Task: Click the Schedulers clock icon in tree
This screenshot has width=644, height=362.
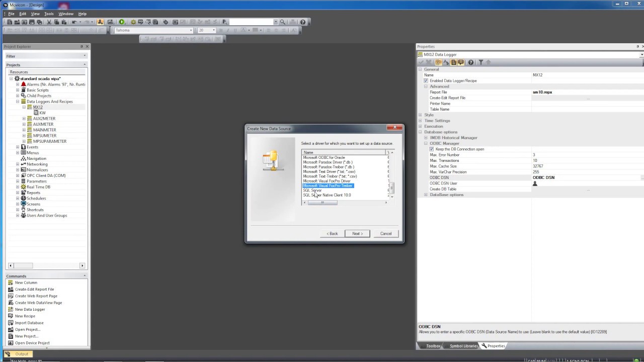Action: click(23, 198)
